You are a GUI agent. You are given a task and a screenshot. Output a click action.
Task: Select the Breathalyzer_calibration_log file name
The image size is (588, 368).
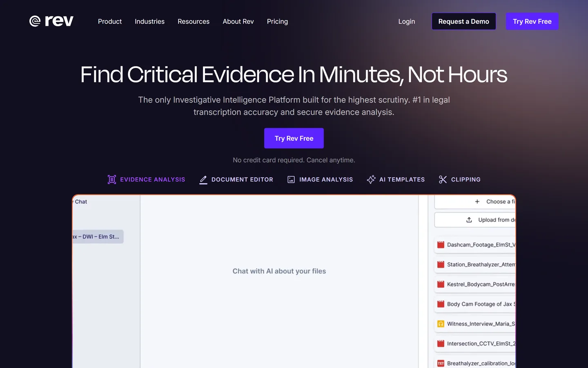tap(481, 363)
